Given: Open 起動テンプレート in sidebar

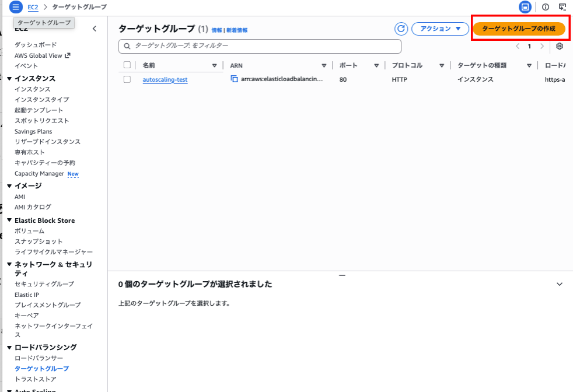Looking at the screenshot, I should pos(39,110).
